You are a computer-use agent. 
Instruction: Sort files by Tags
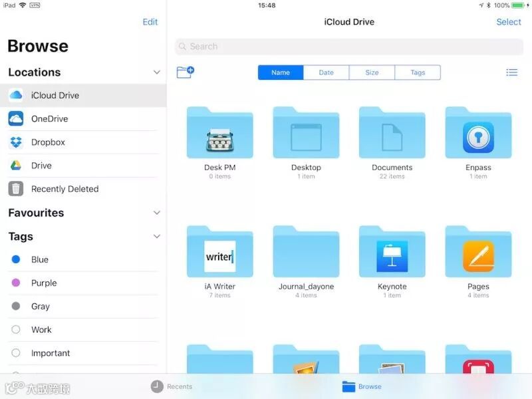418,72
